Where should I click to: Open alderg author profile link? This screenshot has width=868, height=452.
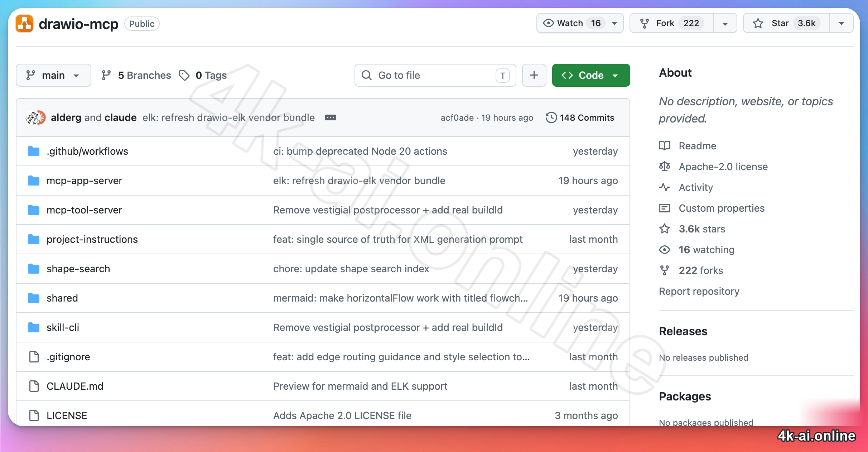point(66,117)
